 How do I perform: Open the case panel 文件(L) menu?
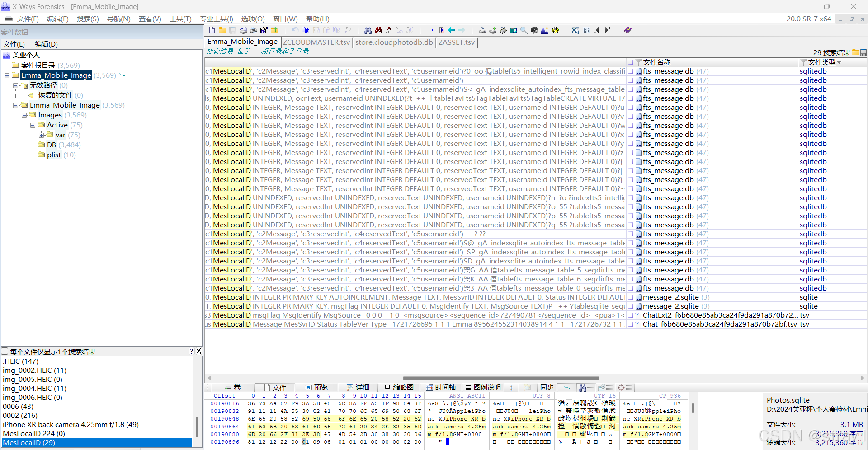14,44
